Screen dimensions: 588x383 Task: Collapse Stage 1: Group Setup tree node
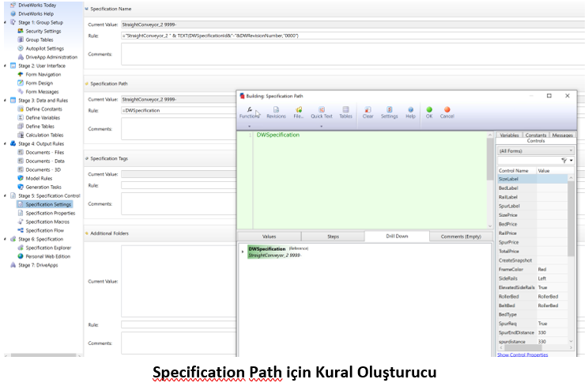4,23
